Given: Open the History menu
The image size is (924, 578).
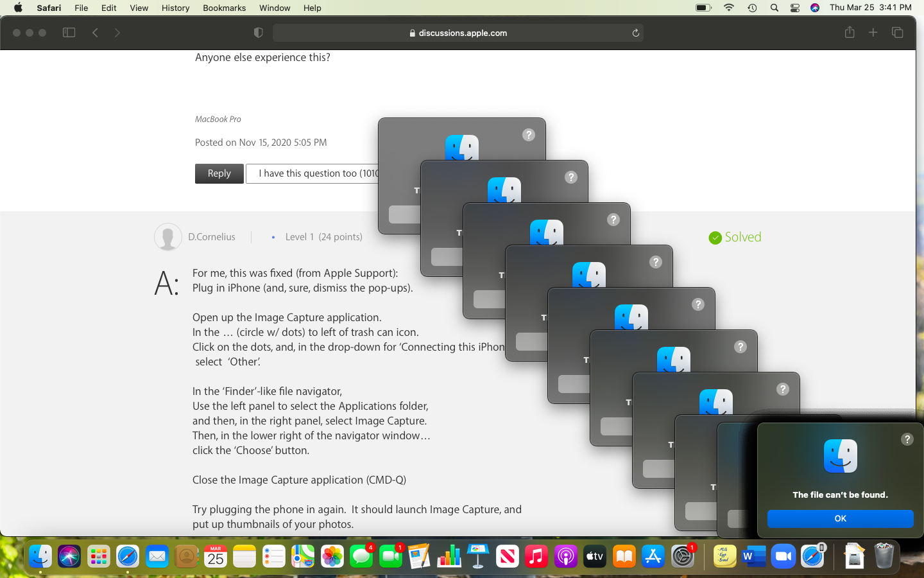Looking at the screenshot, I should point(175,8).
